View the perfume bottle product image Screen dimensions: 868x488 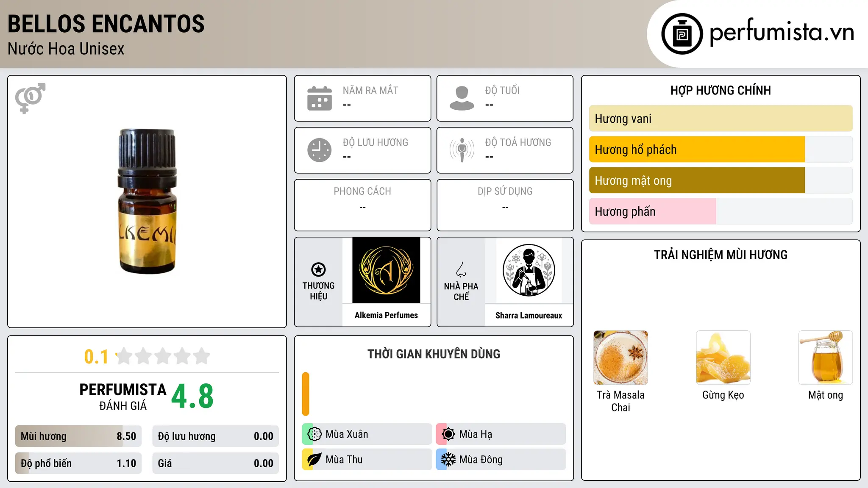pyautogui.click(x=147, y=201)
